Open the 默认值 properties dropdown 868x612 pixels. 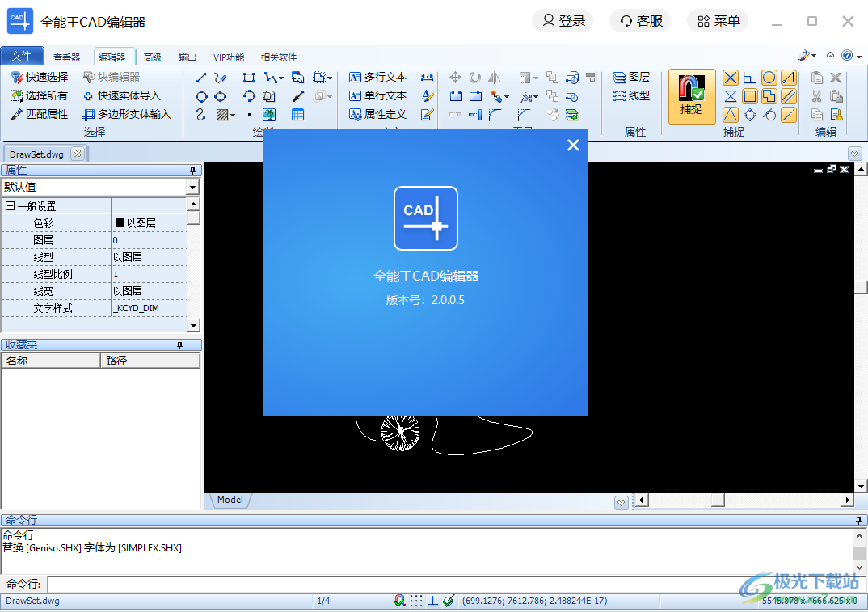click(x=192, y=187)
